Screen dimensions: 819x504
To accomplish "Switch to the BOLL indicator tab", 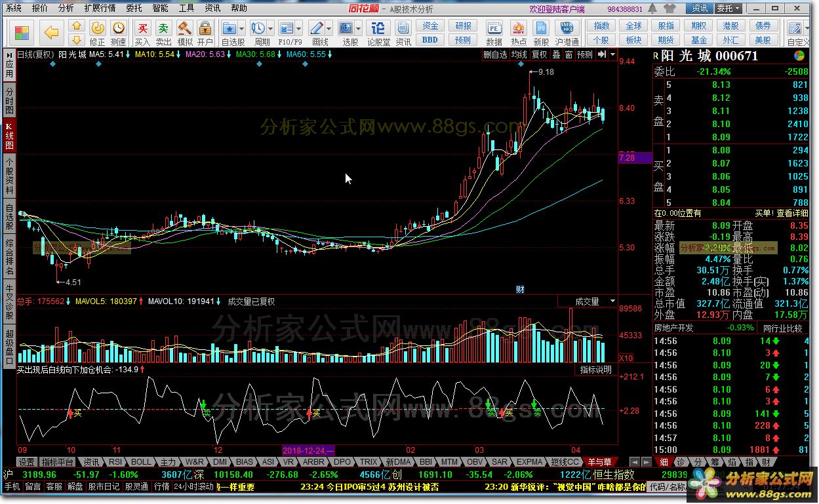I will (140, 462).
